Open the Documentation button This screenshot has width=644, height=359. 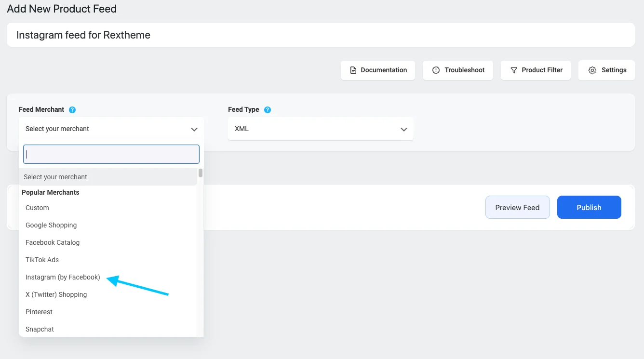(378, 70)
